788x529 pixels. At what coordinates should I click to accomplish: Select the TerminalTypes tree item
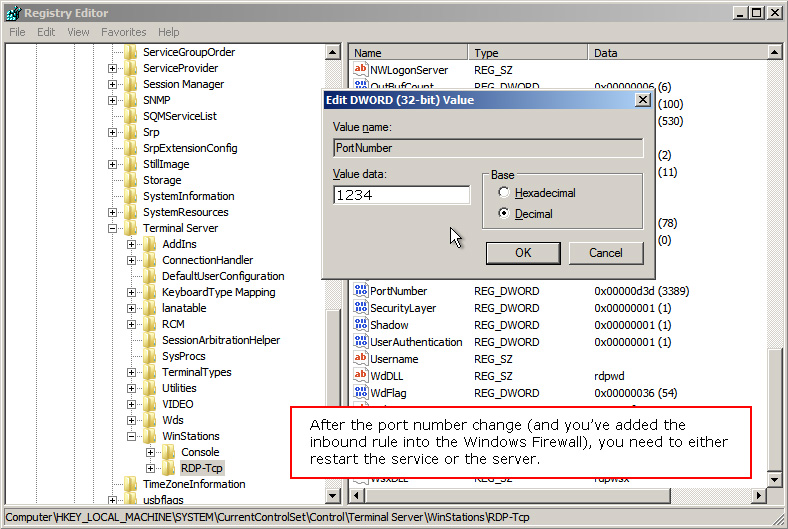(196, 372)
